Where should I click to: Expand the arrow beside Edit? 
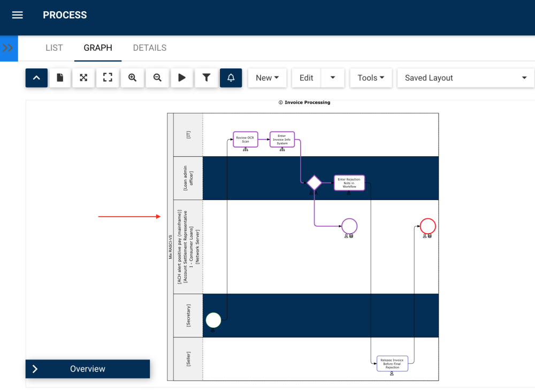pos(333,78)
